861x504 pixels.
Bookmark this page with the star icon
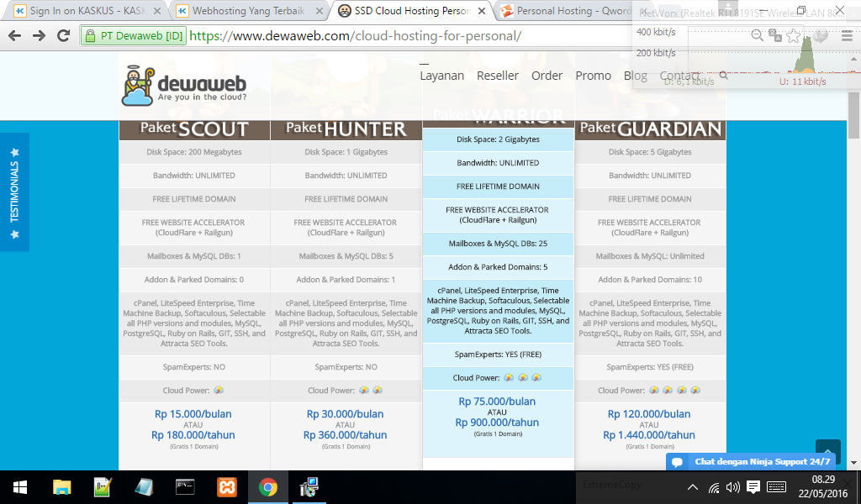(x=793, y=36)
